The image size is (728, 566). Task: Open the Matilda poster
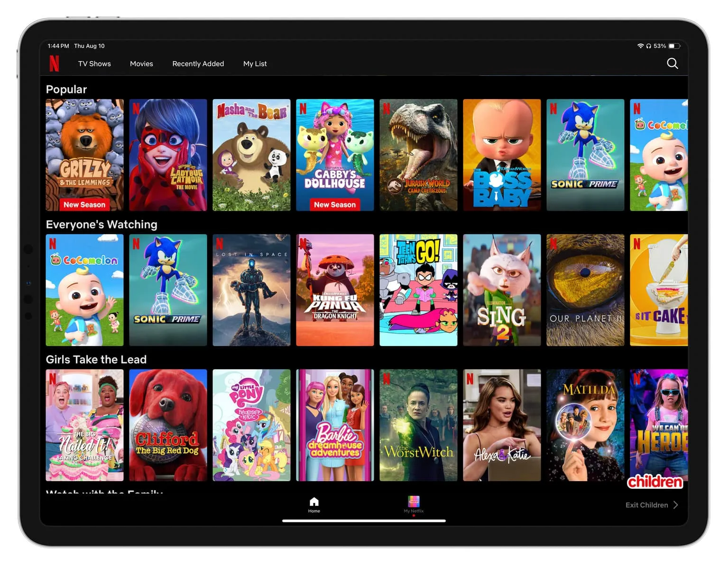click(585, 425)
